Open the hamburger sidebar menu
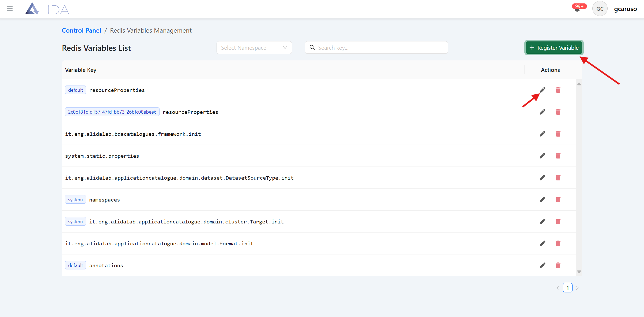This screenshot has width=644, height=317. 10,9
